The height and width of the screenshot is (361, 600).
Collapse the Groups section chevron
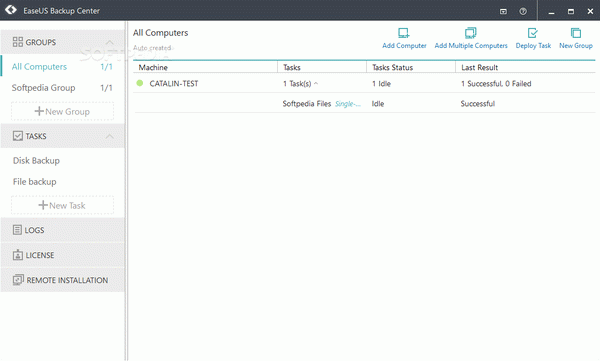(x=109, y=42)
